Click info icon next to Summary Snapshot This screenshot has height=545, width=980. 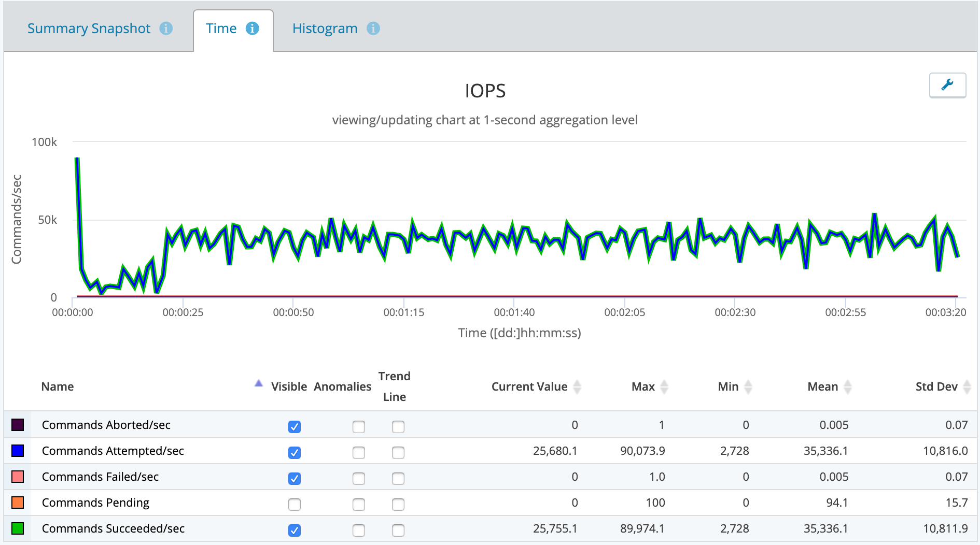(166, 28)
